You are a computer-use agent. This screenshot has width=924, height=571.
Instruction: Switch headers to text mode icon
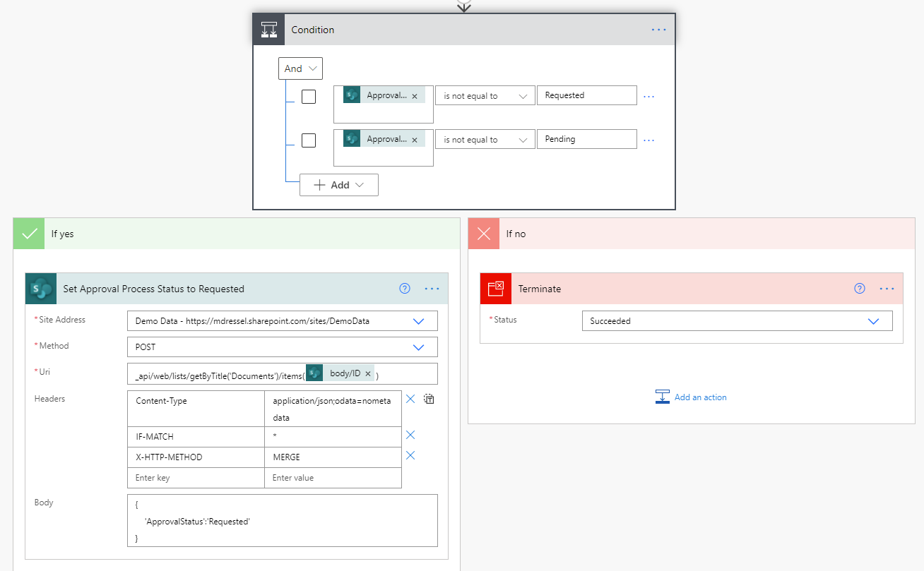429,399
